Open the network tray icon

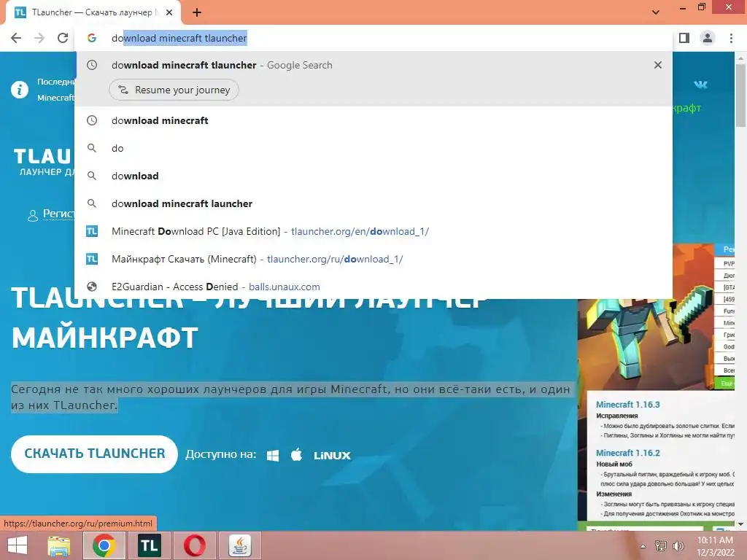[x=661, y=546]
